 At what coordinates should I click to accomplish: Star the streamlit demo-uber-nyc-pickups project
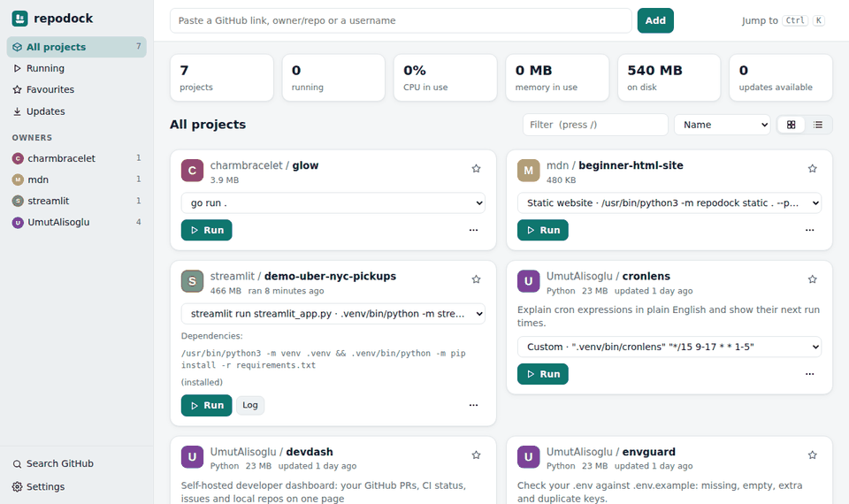(476, 279)
